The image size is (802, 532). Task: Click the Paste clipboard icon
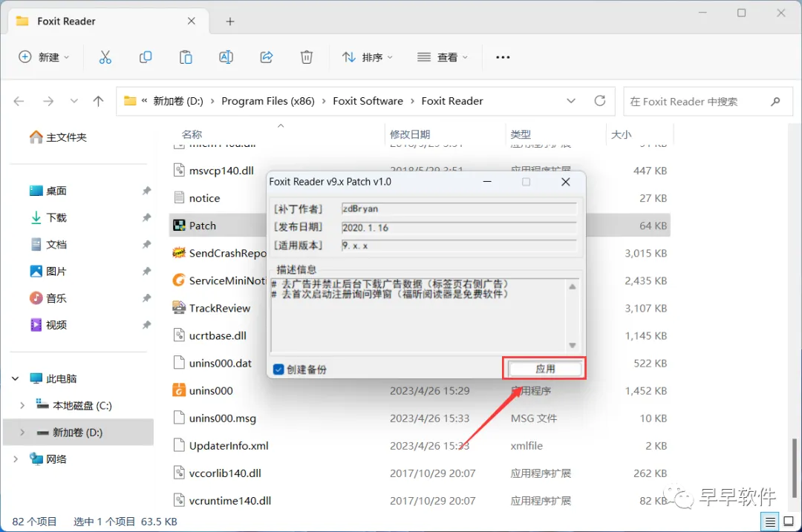pyautogui.click(x=186, y=57)
